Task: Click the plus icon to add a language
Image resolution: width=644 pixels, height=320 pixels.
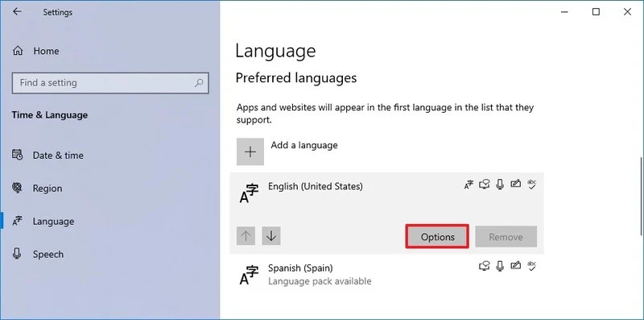Action: (250, 152)
